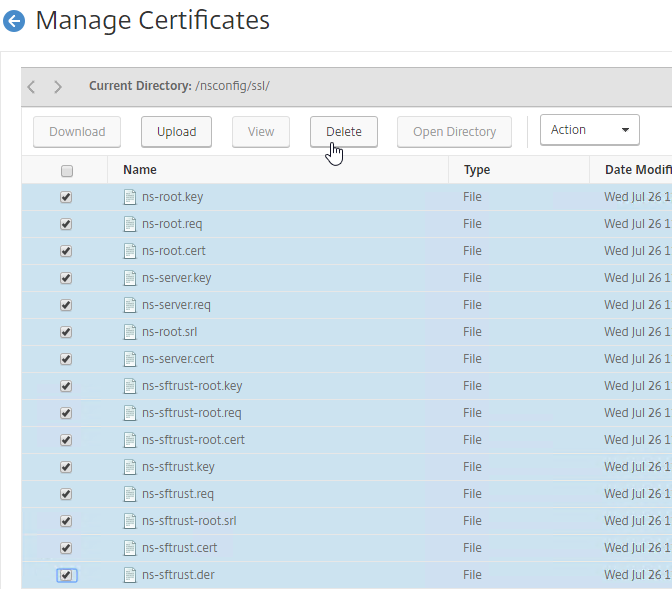Navigate to next directory with right chevron
672x589 pixels.
coord(58,87)
